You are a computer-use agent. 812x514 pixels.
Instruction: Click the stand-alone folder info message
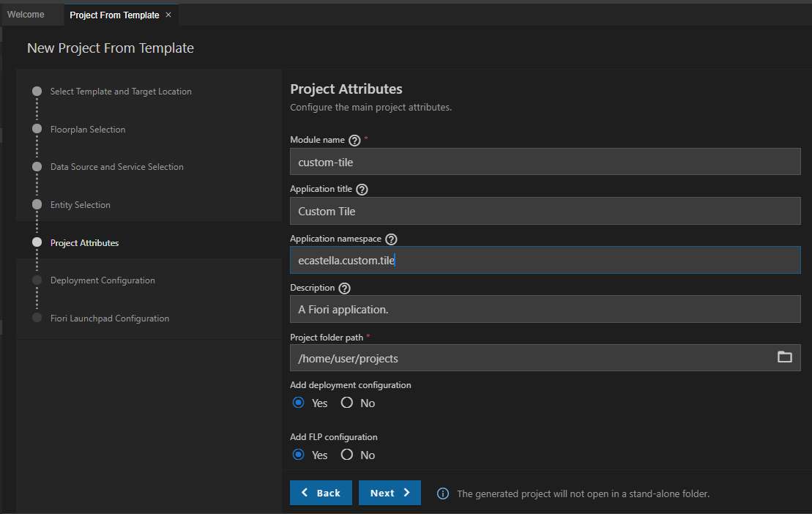tap(583, 493)
